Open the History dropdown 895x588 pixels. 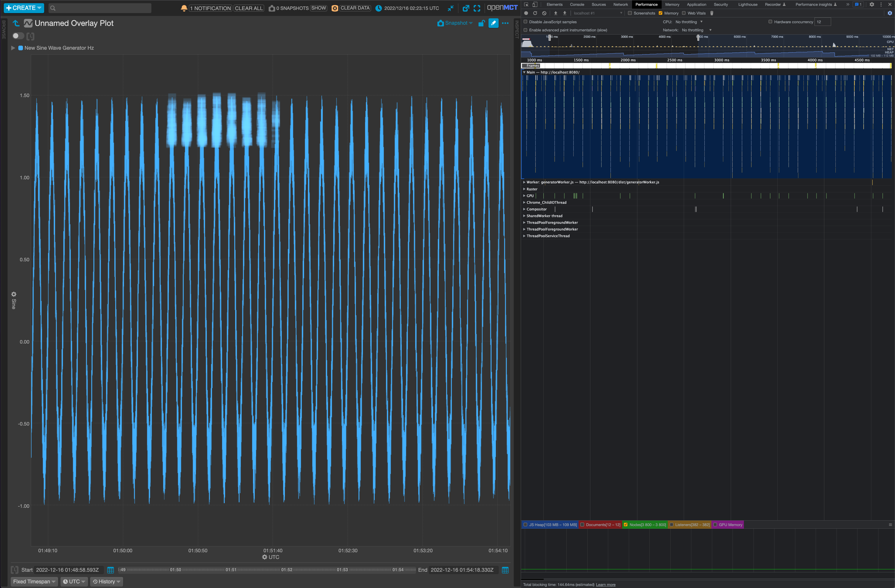[106, 582]
